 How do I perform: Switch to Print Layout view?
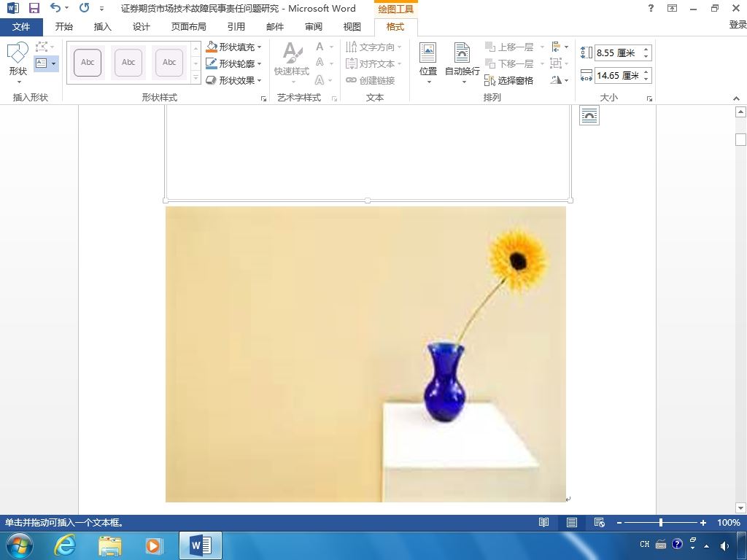pos(572,522)
